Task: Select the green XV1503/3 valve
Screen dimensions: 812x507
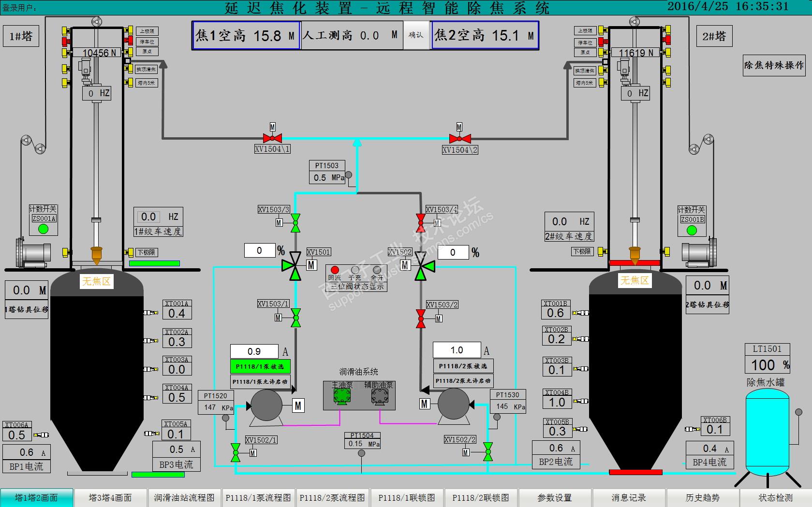Action: coord(295,223)
